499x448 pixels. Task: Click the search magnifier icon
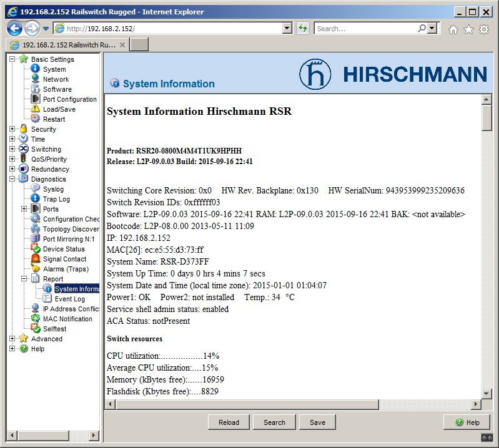422,28
